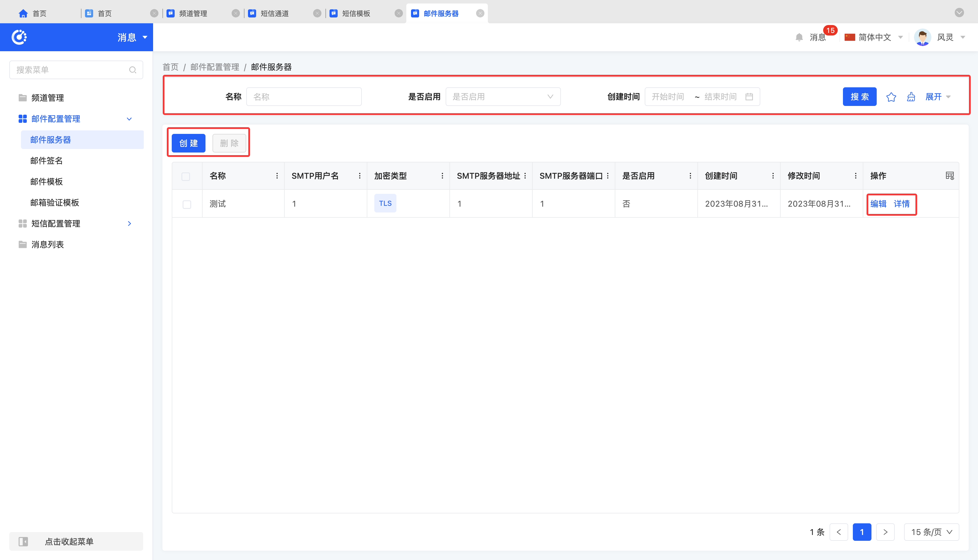Check the 测试 row checkbox
The image size is (978, 560).
click(x=187, y=204)
